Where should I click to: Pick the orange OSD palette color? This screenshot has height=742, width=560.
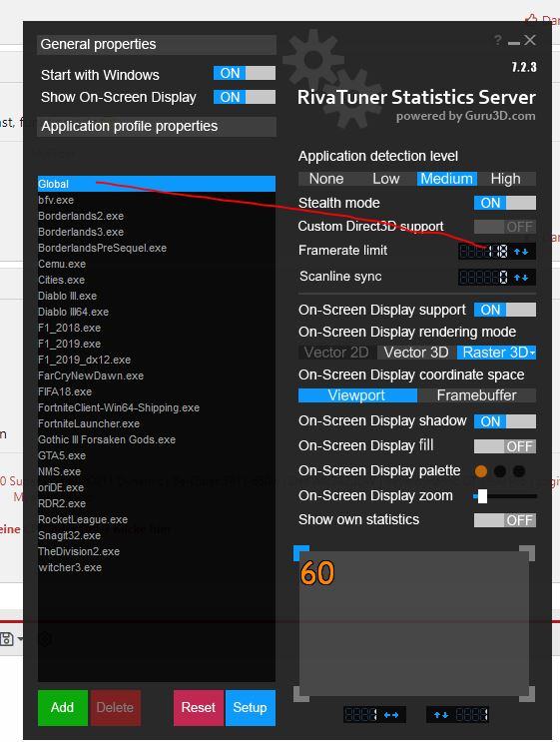481,471
